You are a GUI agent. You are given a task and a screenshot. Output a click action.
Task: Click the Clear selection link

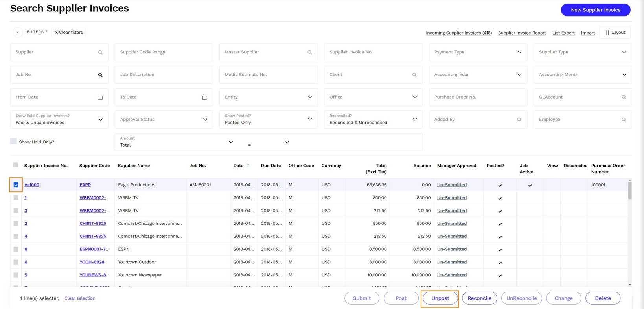pos(80,298)
